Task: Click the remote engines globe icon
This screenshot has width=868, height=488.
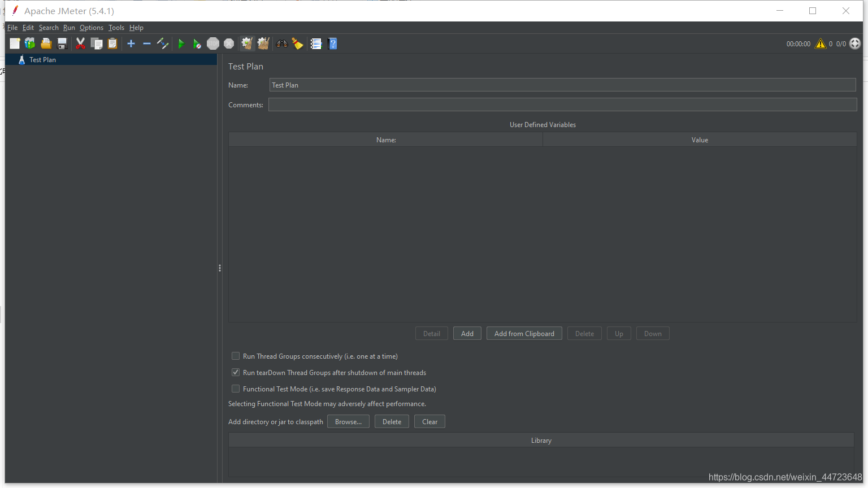Action: point(855,43)
